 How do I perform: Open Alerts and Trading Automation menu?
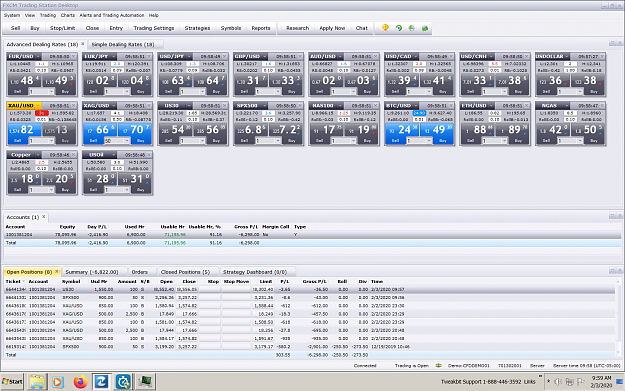(x=112, y=15)
